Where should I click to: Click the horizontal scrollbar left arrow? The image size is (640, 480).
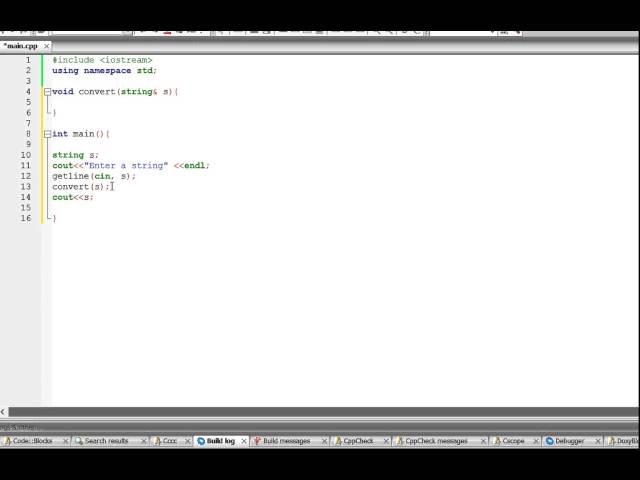point(3,412)
